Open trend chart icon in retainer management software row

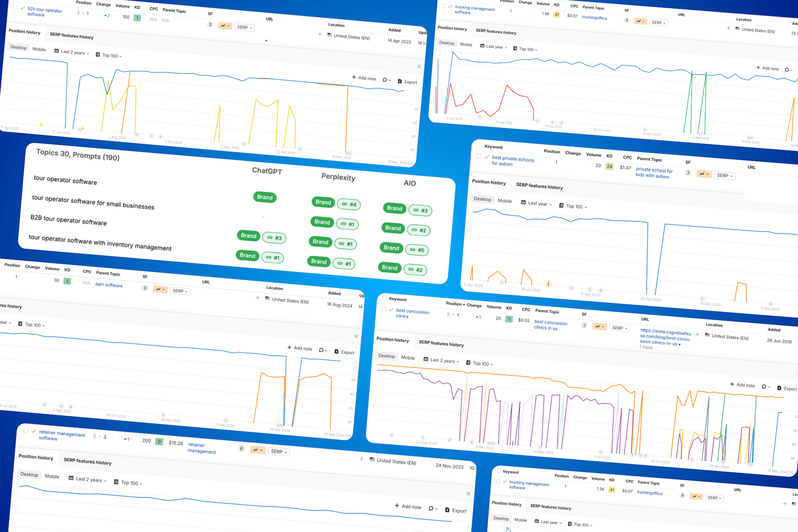(258, 450)
